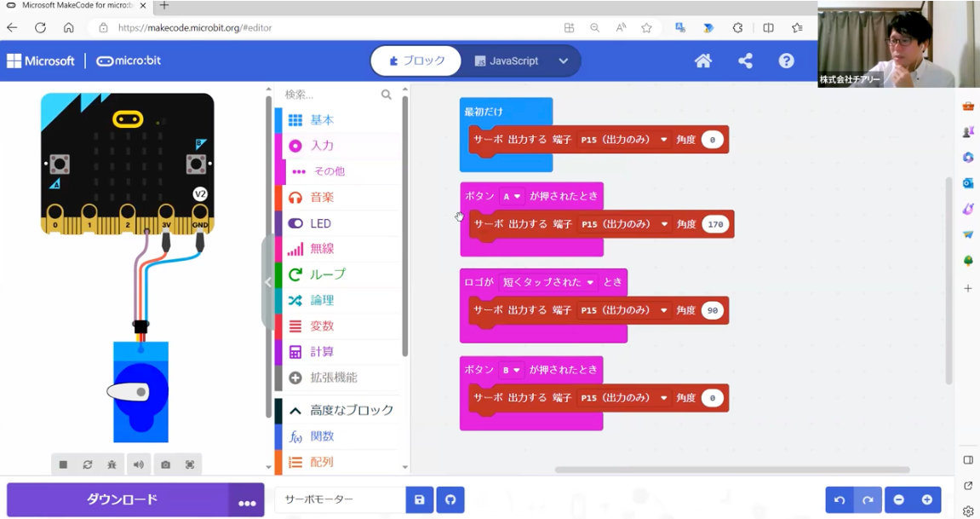Open language dropdown next to JavaScript

(563, 61)
